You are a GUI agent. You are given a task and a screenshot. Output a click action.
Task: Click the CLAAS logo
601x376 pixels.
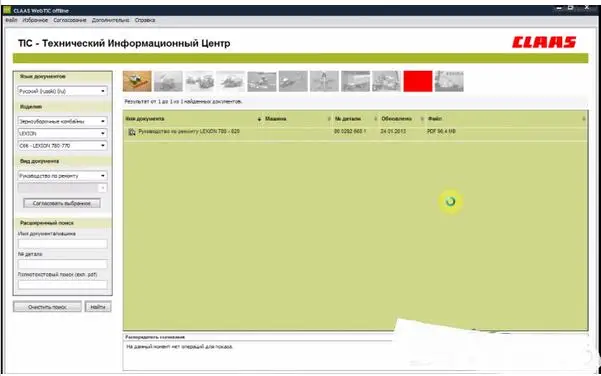tap(544, 42)
